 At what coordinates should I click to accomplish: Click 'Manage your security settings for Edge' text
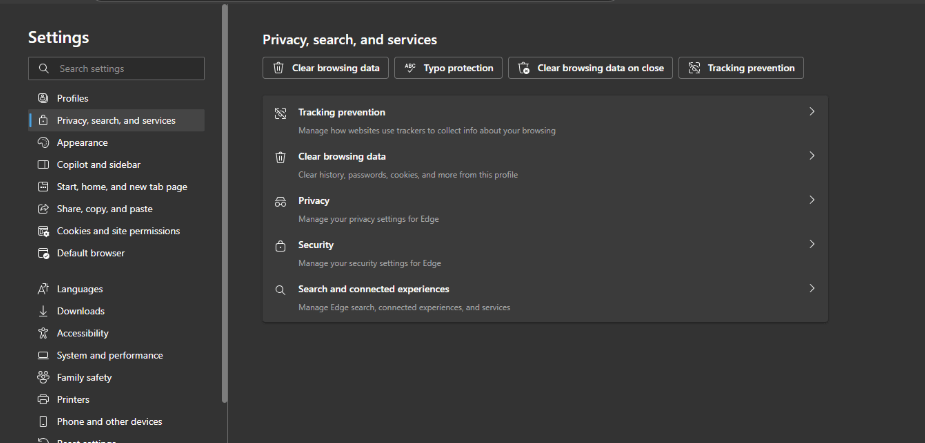369,264
